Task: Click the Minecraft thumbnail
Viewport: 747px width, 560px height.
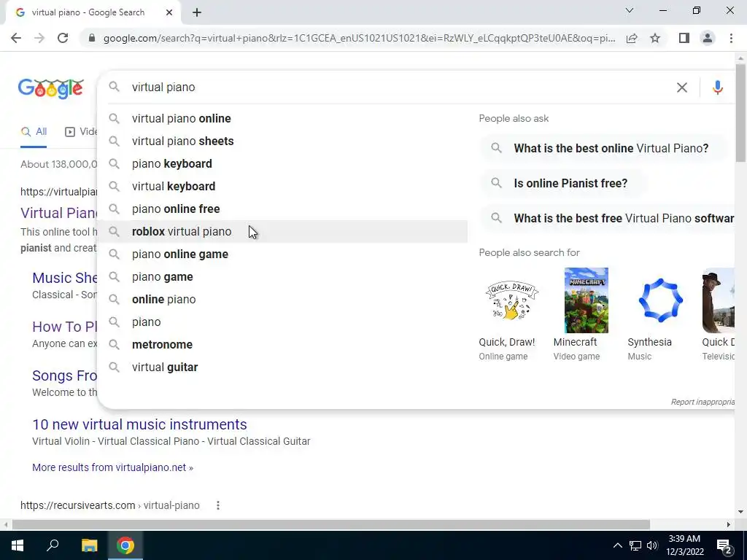Action: pos(586,300)
